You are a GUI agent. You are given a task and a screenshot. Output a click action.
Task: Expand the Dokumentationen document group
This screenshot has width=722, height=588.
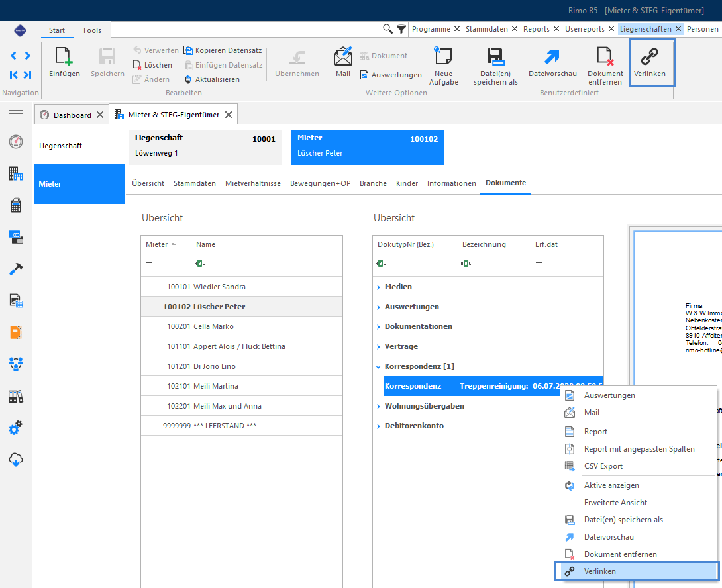point(378,327)
